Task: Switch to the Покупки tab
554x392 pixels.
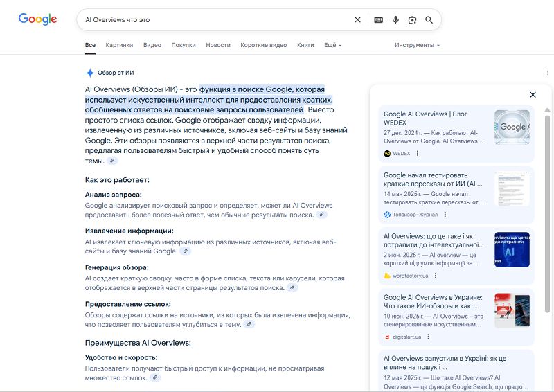Action: pyautogui.click(x=184, y=45)
